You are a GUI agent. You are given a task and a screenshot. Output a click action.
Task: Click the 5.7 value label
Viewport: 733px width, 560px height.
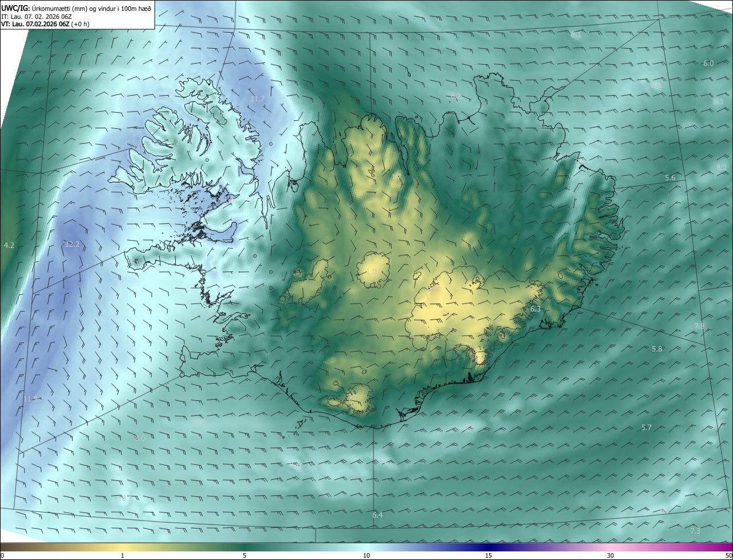647,428
